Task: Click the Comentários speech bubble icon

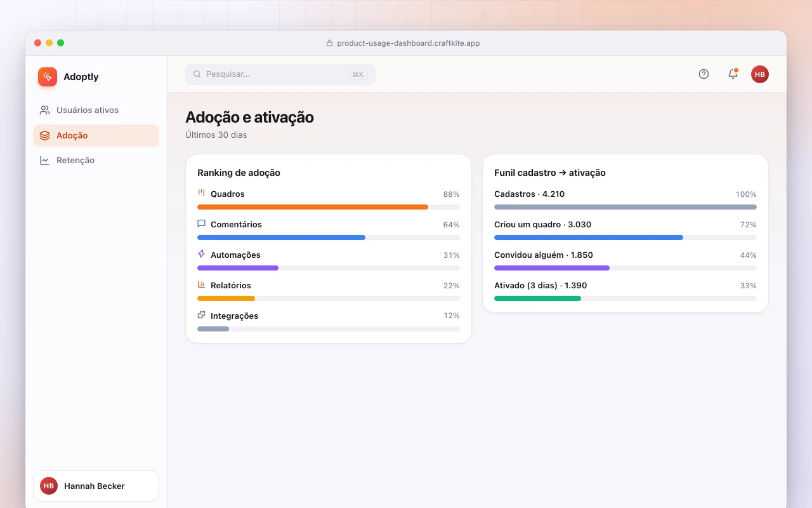Action: tap(202, 224)
